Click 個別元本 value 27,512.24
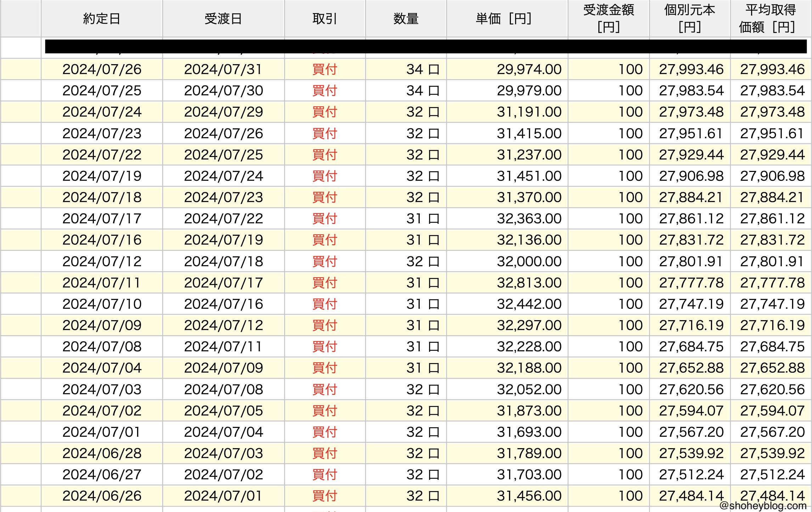Image resolution: width=812 pixels, height=512 pixels. (691, 474)
